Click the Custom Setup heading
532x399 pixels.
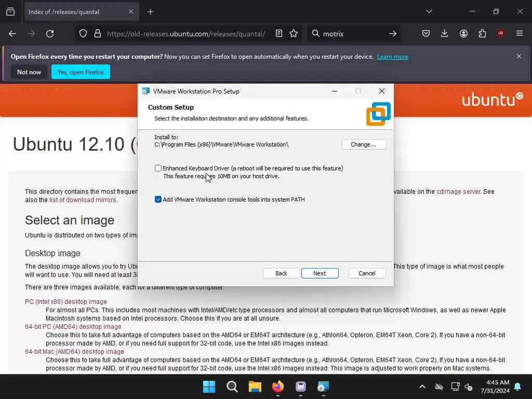(x=170, y=107)
